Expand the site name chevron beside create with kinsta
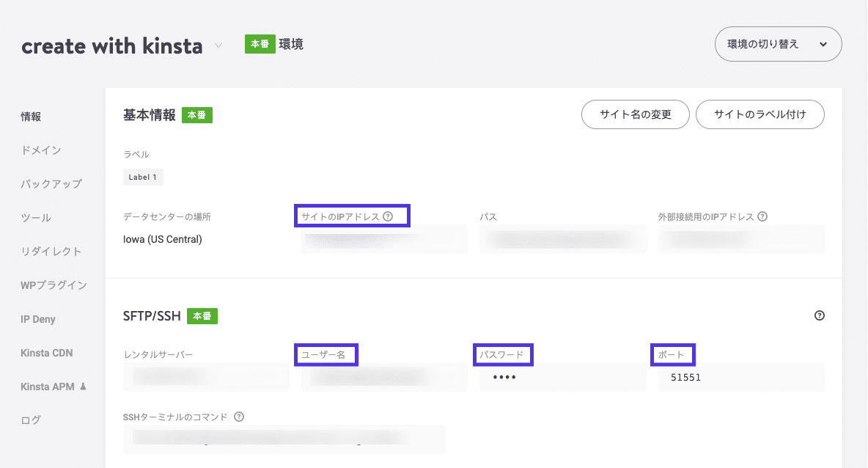Viewport: 868px width, 468px height. (218, 45)
